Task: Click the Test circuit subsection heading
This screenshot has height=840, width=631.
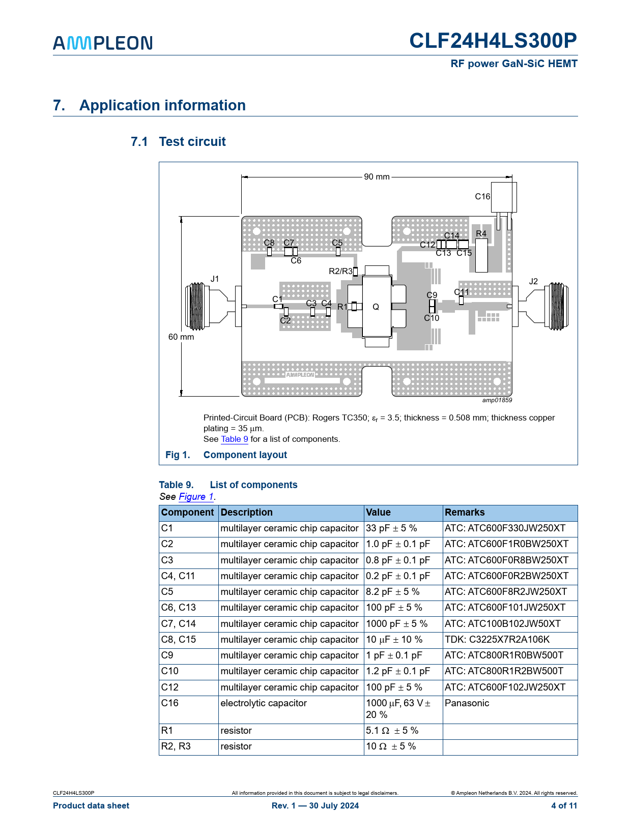Action: pyautogui.click(x=192, y=142)
